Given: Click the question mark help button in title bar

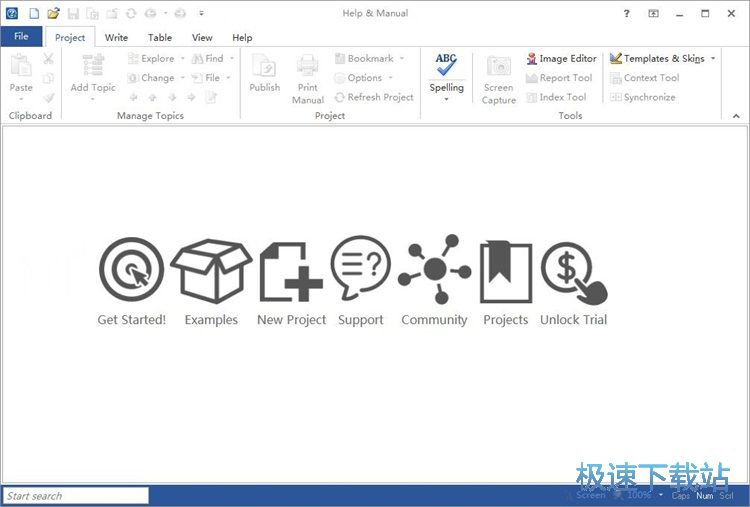Looking at the screenshot, I should coord(627,13).
